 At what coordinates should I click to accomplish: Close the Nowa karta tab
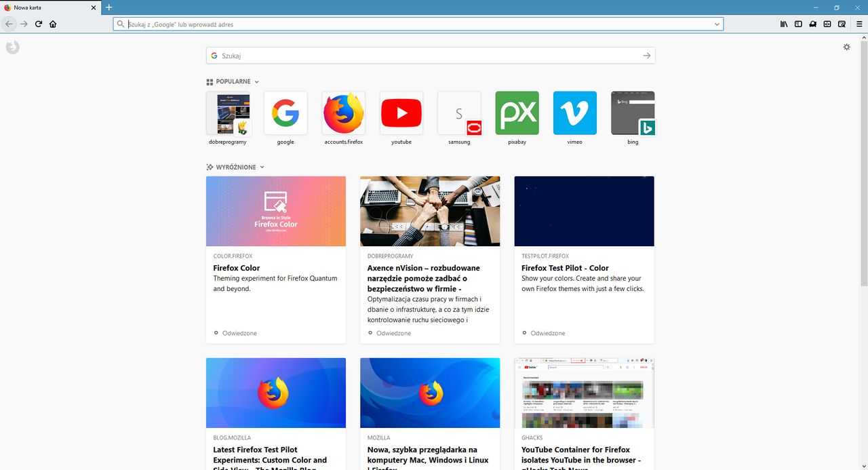[x=94, y=7]
